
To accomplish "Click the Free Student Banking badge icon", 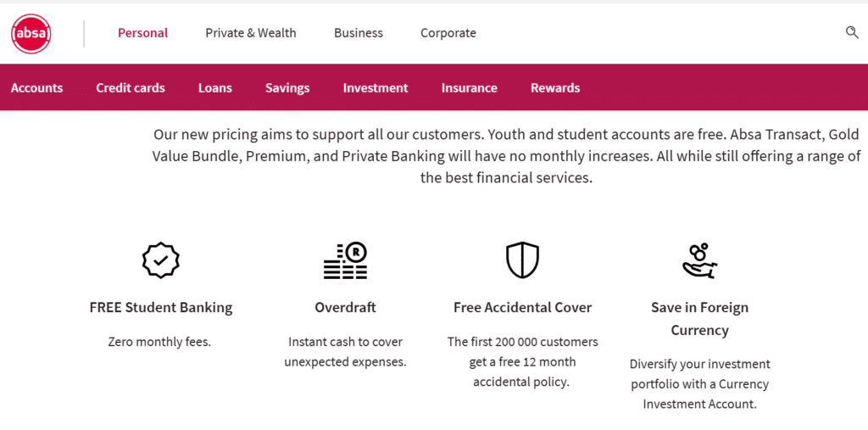I will click(160, 260).
